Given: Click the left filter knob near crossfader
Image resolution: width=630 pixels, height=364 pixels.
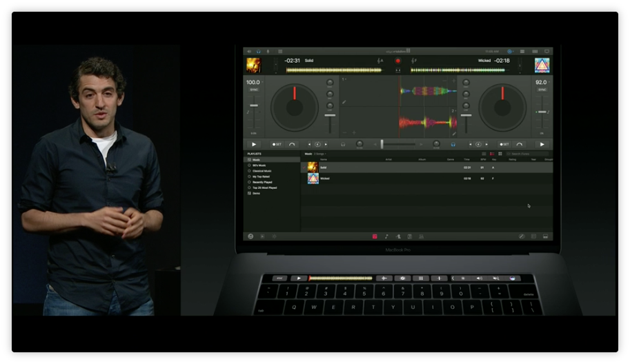Looking at the screenshot, I should (360, 143).
